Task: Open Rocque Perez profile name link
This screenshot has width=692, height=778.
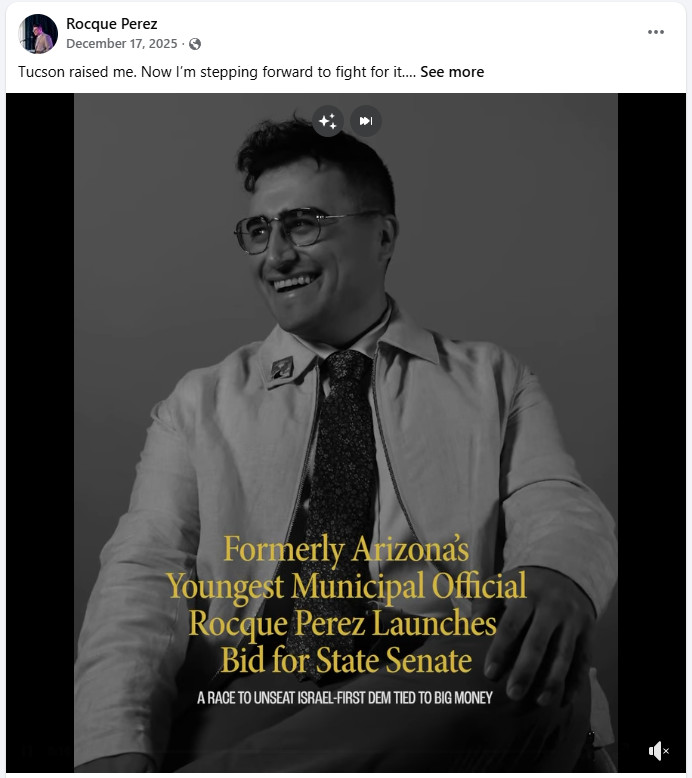Action: (111, 24)
